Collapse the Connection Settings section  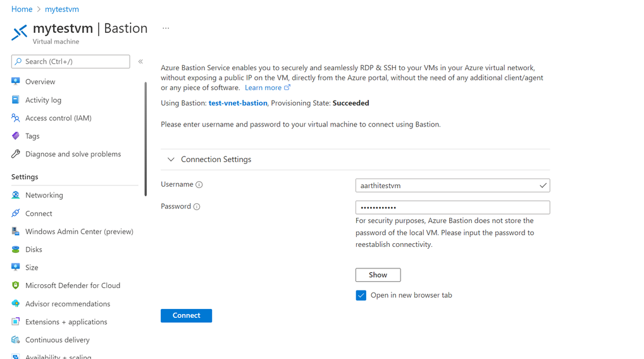click(x=171, y=159)
